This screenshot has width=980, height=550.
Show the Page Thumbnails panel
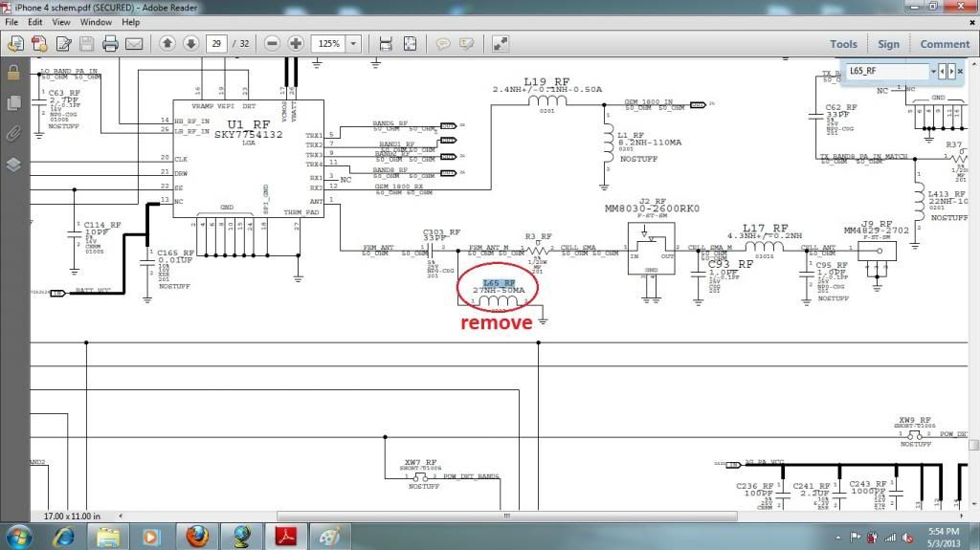[x=13, y=102]
